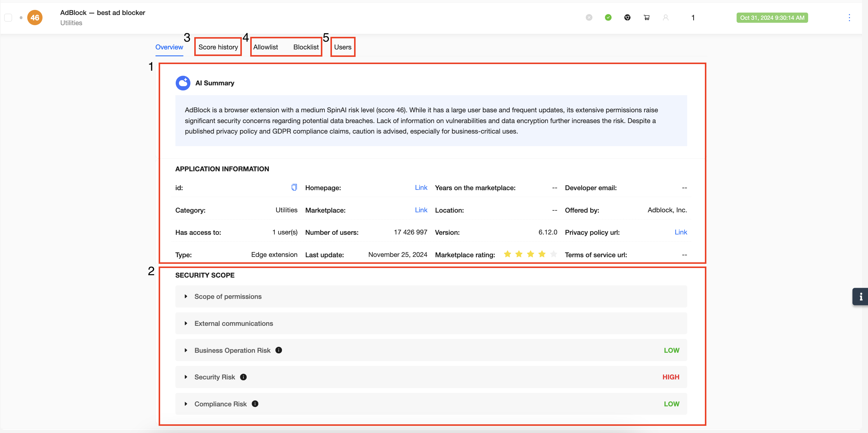Click the green checkmark status icon
This screenshot has height=433, width=868.
(608, 18)
